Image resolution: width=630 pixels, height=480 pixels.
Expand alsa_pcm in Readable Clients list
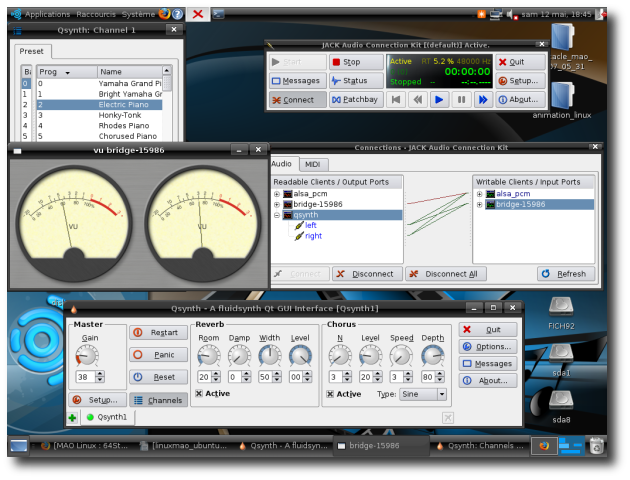pyautogui.click(x=277, y=193)
